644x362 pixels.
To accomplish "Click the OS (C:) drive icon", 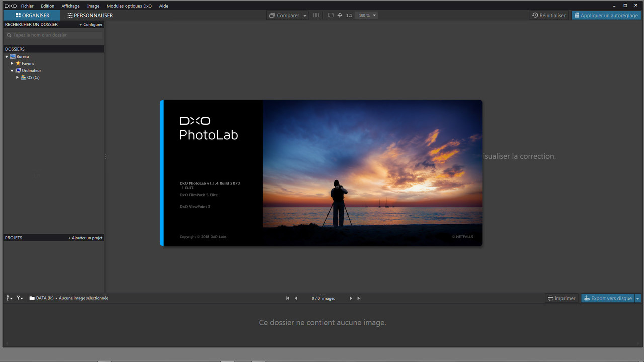I will pos(24,78).
